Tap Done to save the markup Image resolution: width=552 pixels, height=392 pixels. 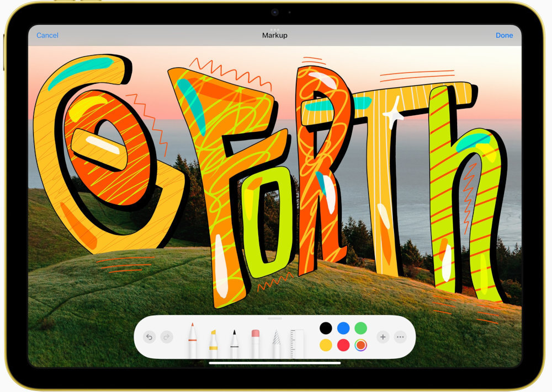tap(504, 35)
